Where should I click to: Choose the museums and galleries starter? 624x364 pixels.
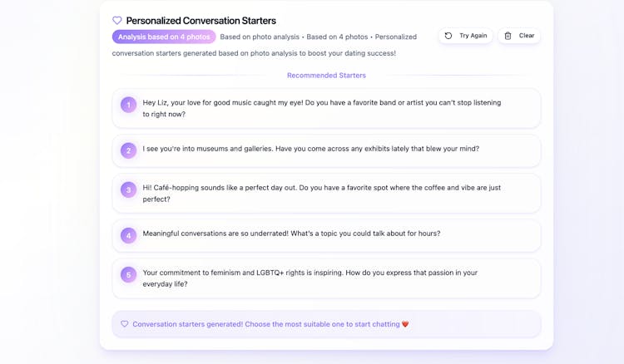pyautogui.click(x=326, y=150)
